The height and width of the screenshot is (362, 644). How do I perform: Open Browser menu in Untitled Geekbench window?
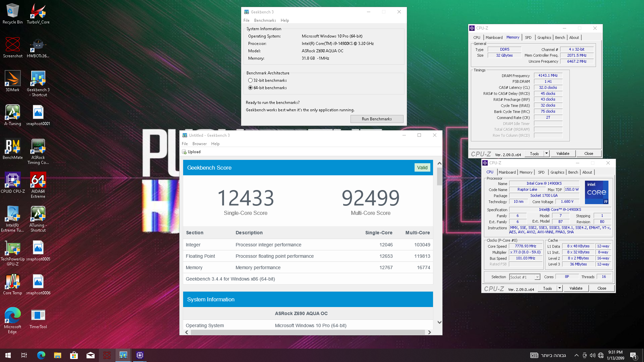200,144
